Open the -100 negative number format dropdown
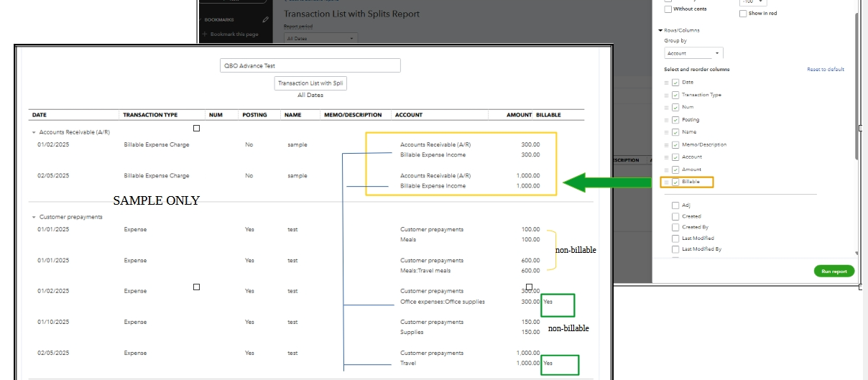 [x=753, y=2]
